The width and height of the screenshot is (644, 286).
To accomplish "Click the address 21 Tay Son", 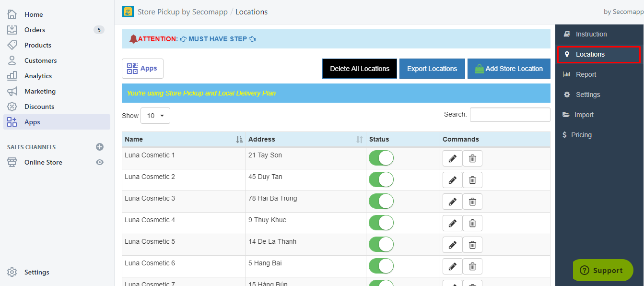I will (x=265, y=155).
